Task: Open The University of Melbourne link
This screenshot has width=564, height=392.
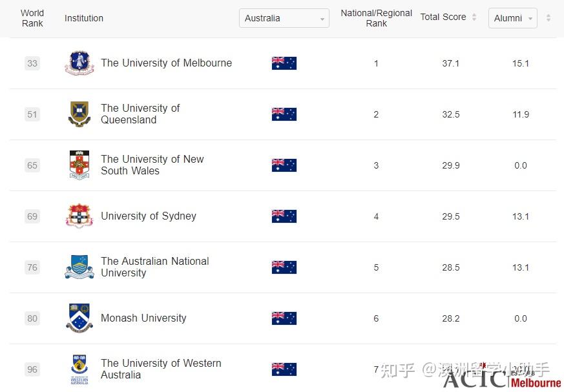Action: 166,63
